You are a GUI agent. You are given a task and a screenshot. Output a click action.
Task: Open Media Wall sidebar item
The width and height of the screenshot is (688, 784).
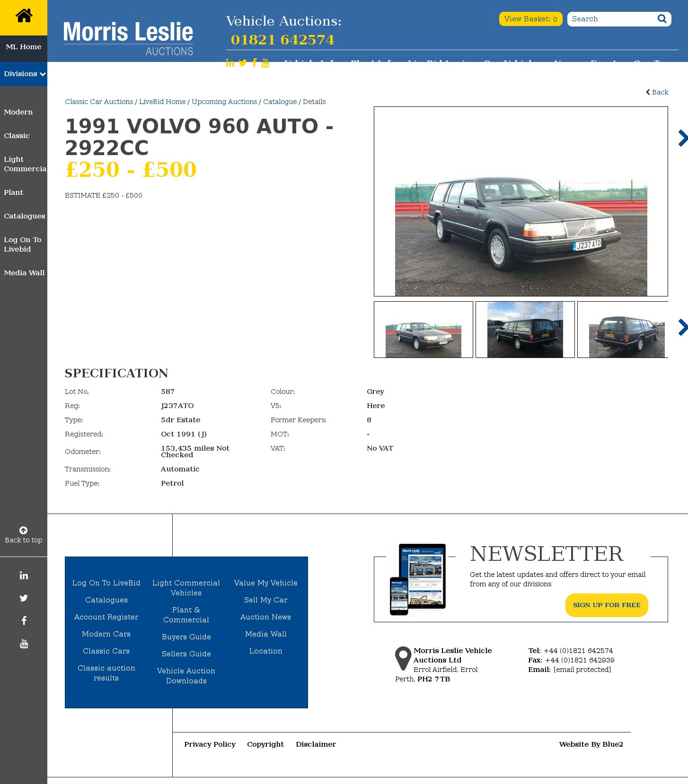click(24, 273)
